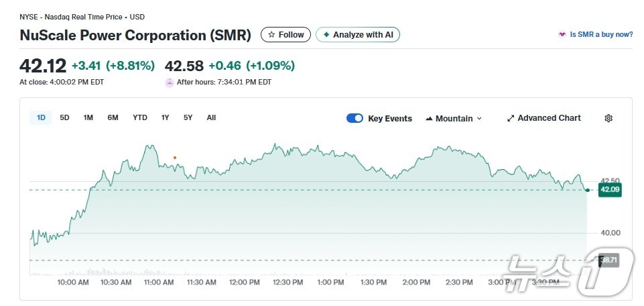The height and width of the screenshot is (306, 644).
Task: Select the 5D time range tab
Action: point(64,117)
